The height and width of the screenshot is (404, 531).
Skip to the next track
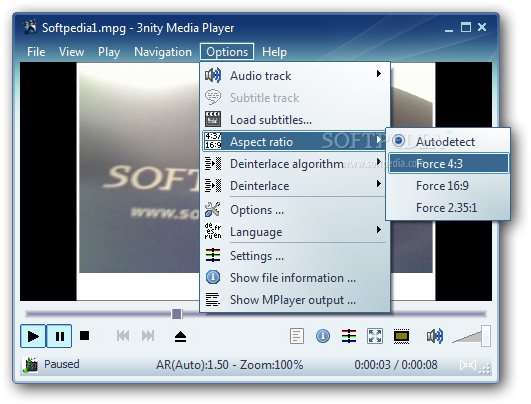tap(148, 336)
